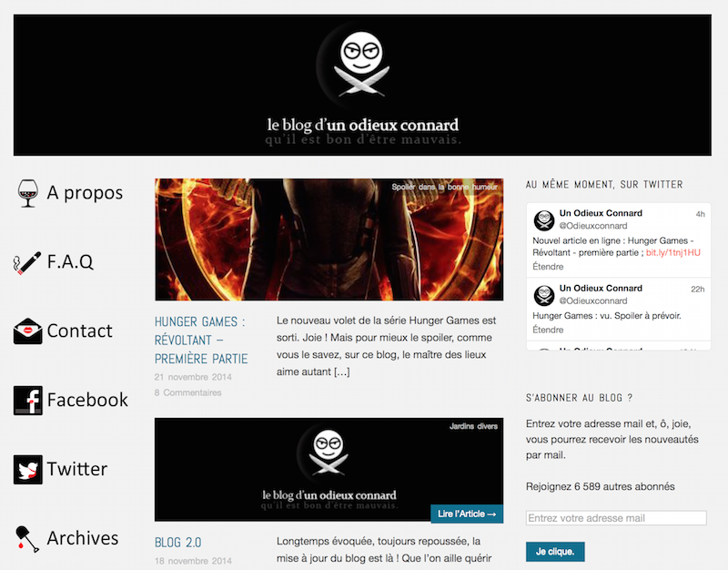This screenshot has height=570, width=728.
Task: Click the Hunger Games article excerpt text
Action: [386, 346]
